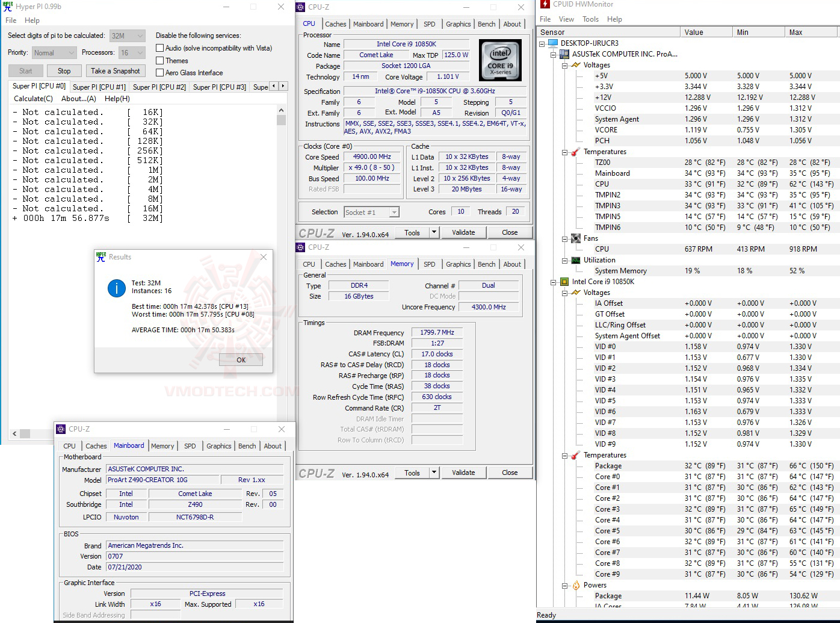The image size is (840, 623).
Task: Open the Processors count dropdown
Action: [x=132, y=53]
